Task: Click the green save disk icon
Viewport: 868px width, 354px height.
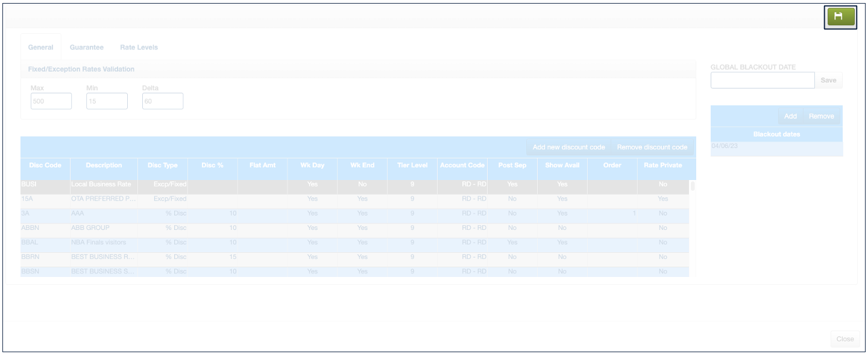Action: tap(840, 17)
